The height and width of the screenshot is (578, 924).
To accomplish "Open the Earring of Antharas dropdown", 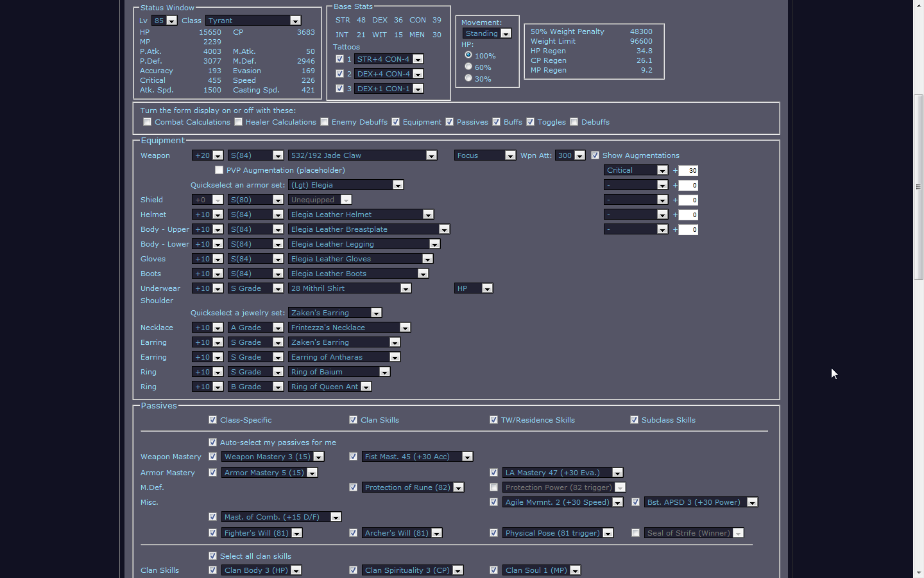I will 344,357.
